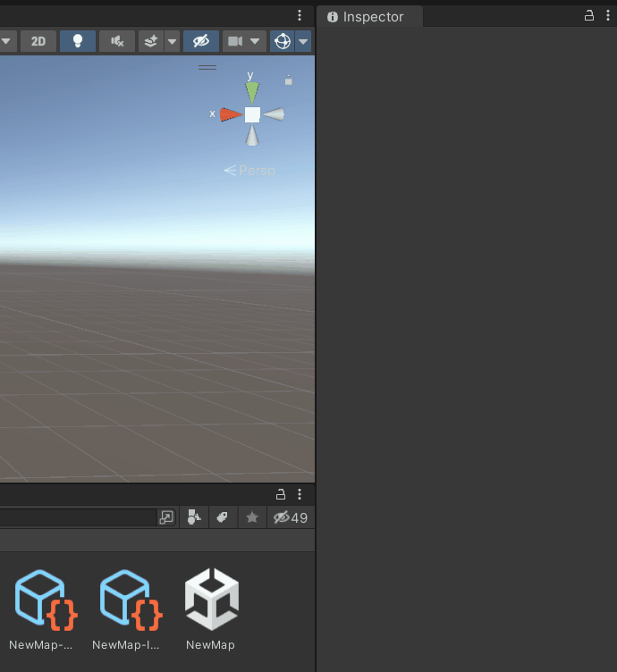The width and height of the screenshot is (617, 672).
Task: Click the center cube of orientation gizmo
Action: [252, 114]
